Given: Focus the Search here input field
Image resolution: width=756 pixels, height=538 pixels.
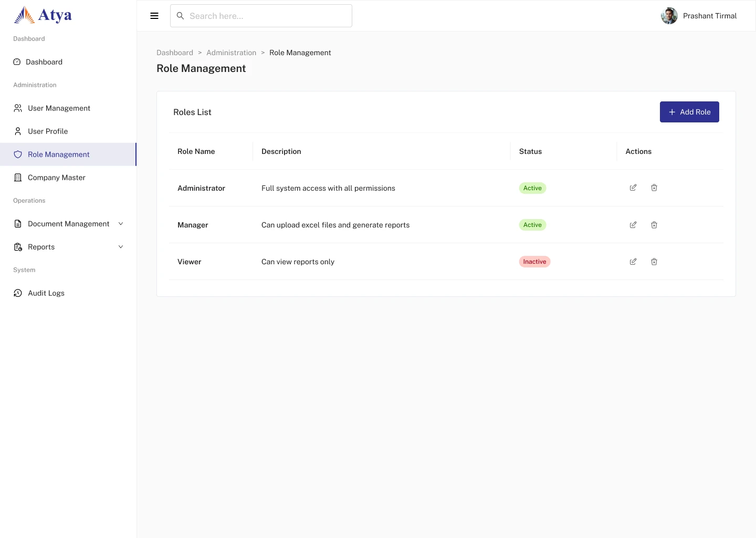Looking at the screenshot, I should coord(261,16).
